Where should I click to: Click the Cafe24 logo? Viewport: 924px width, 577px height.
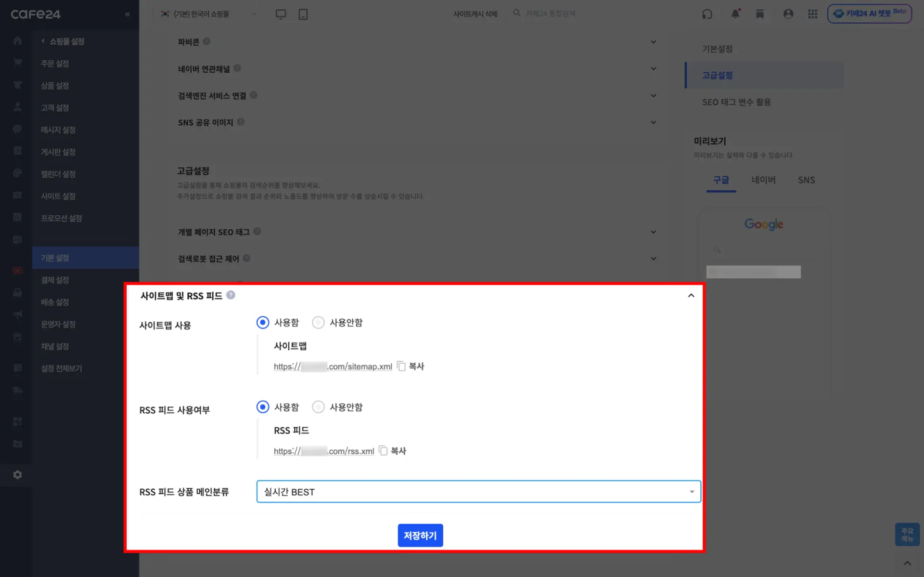[x=36, y=14]
